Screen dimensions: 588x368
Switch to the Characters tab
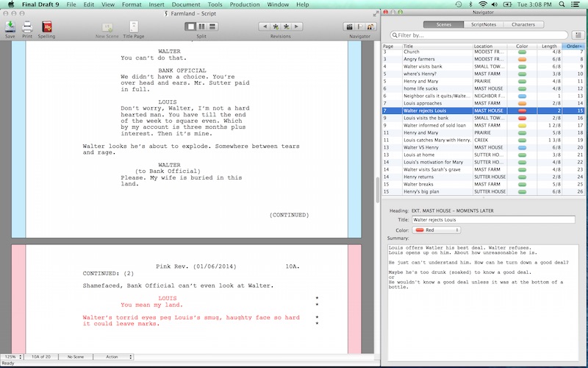pos(523,24)
